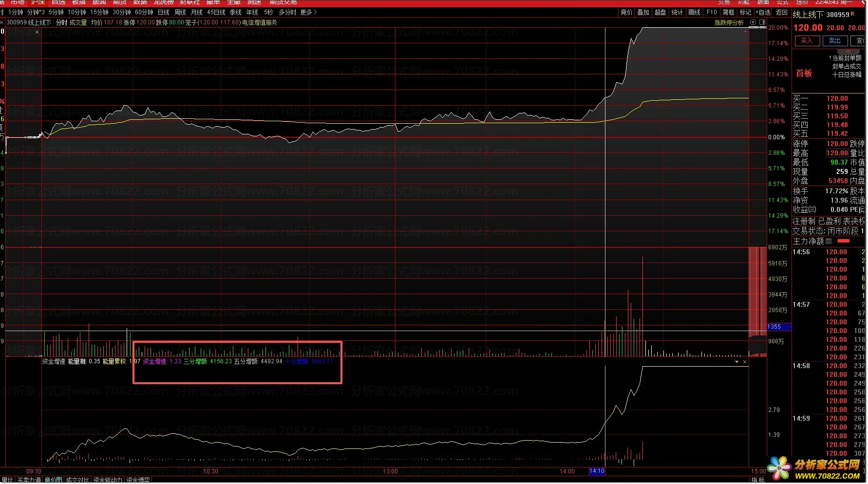Open the 期货交易 menu
The image size is (868, 484).
coord(283,2)
